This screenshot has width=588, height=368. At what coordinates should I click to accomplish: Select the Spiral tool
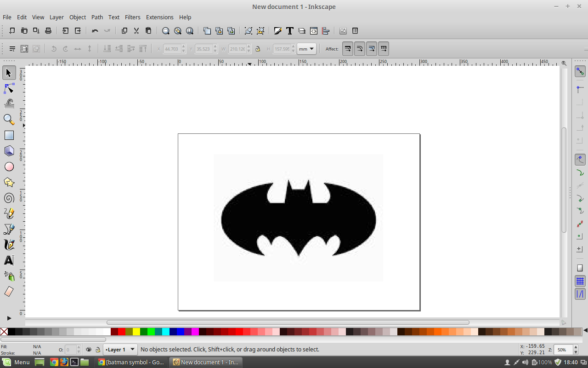(9, 198)
